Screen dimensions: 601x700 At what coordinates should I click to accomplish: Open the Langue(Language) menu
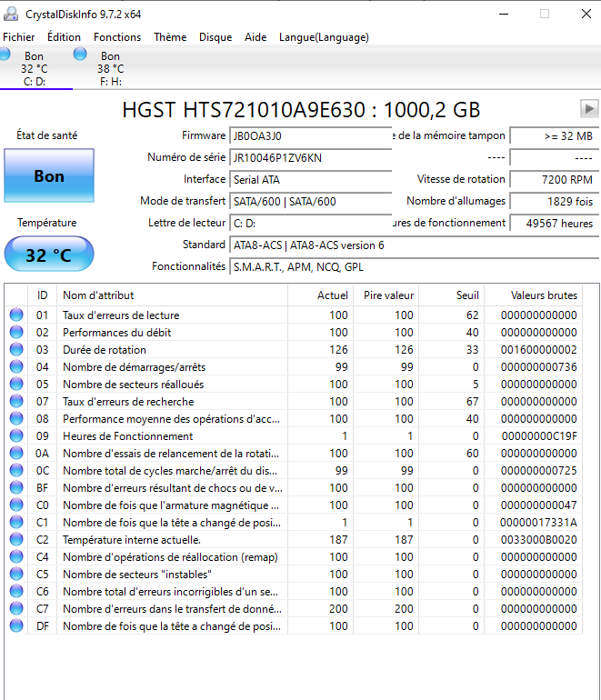coord(324,37)
